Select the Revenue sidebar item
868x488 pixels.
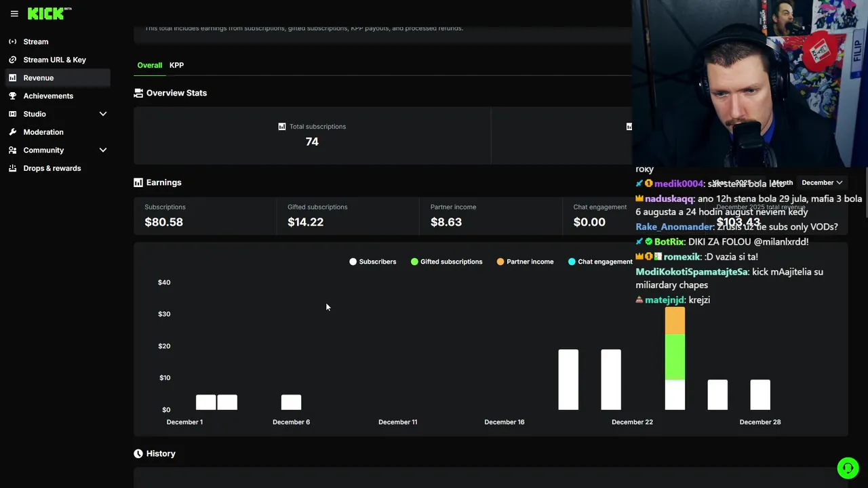57,78
